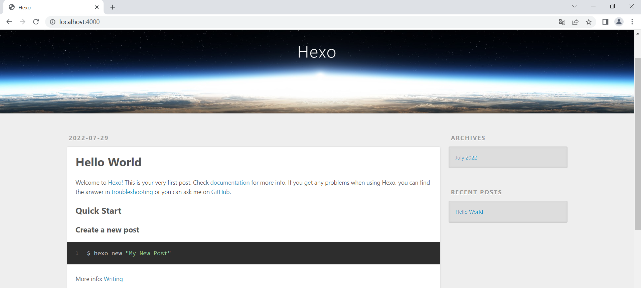Click the vertical page scrollbar thumb

638,144
